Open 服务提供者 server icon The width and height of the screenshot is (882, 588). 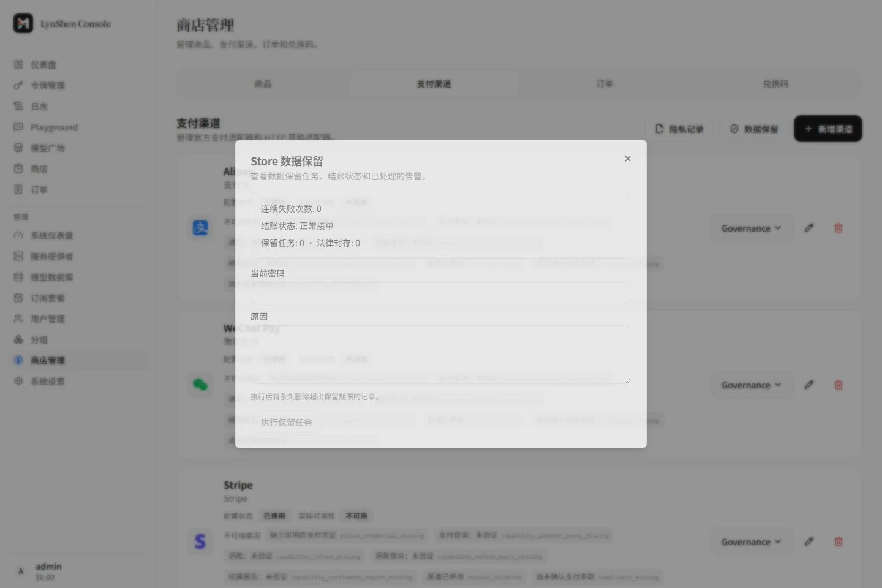point(18,256)
